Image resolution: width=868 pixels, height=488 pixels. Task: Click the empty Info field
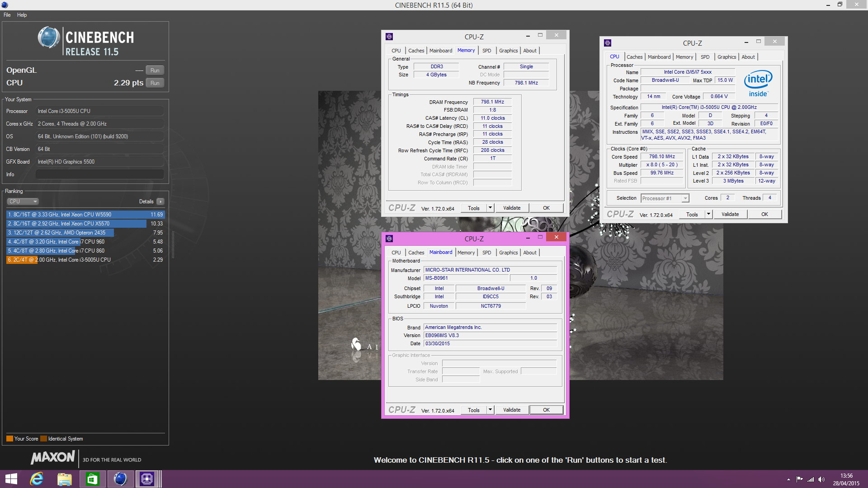100,174
